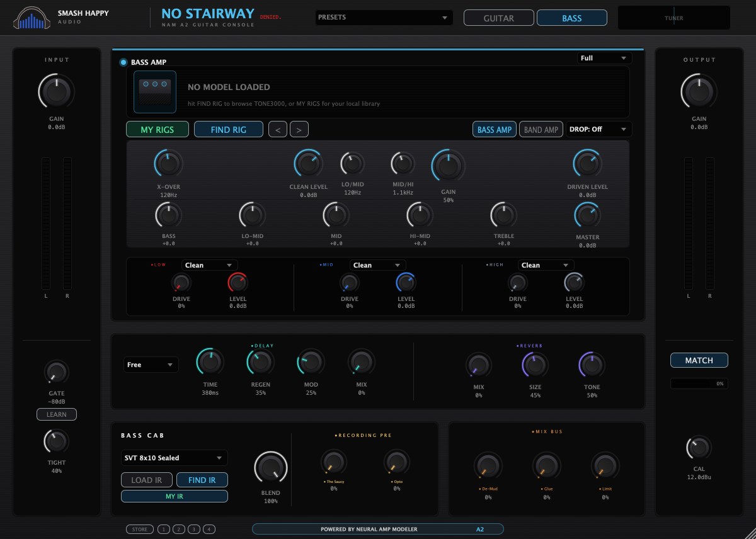Open the Mid band Clean dropdown

377,265
